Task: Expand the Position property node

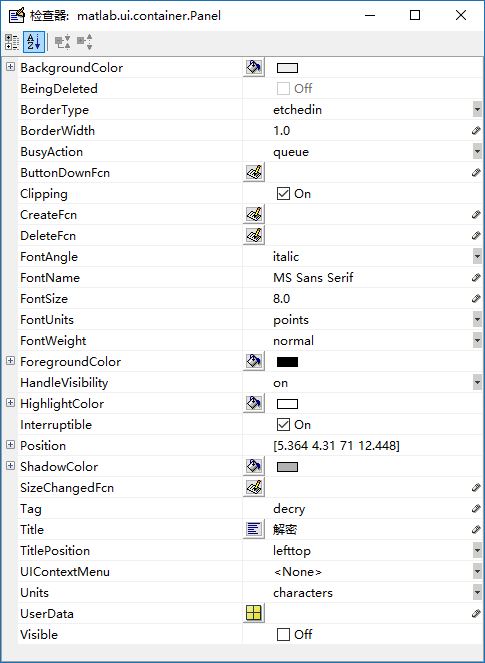Action: [x=10, y=444]
